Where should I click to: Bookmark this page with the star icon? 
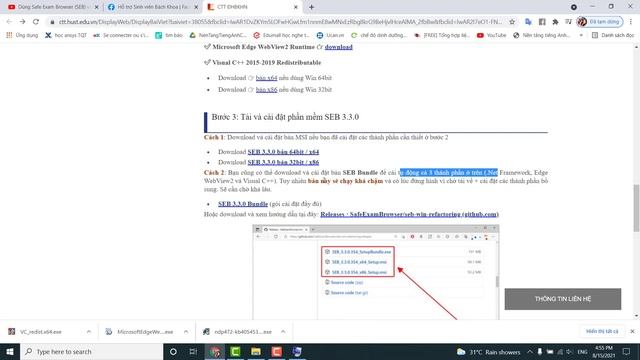point(512,22)
